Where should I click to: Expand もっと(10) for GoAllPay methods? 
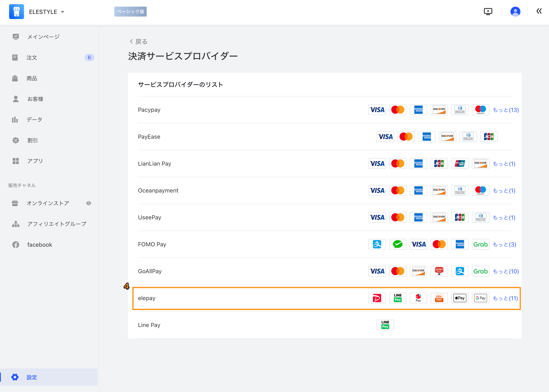(x=505, y=271)
